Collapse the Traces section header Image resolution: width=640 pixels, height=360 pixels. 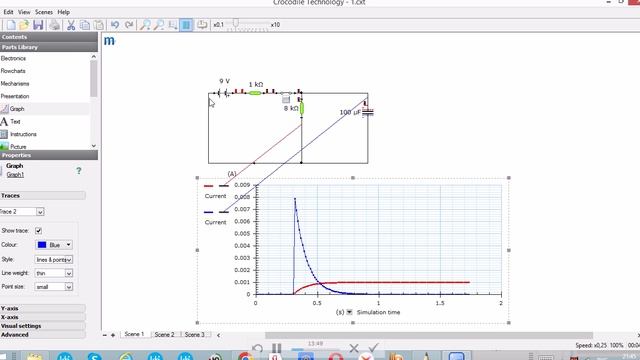pyautogui.click(x=43, y=196)
